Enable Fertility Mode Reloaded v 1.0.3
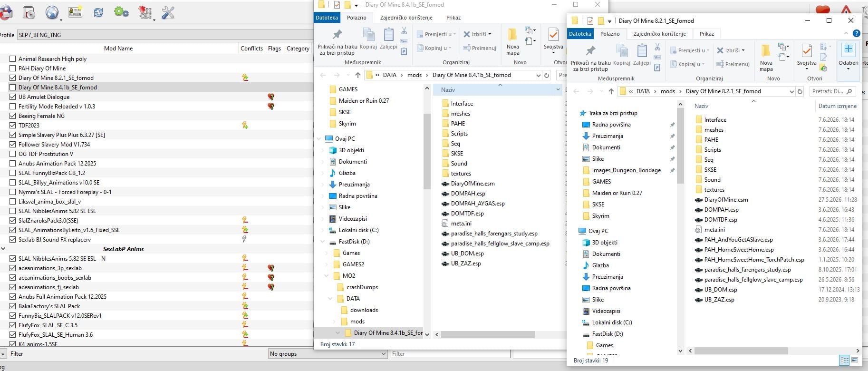The height and width of the screenshot is (371, 868). 13,107
